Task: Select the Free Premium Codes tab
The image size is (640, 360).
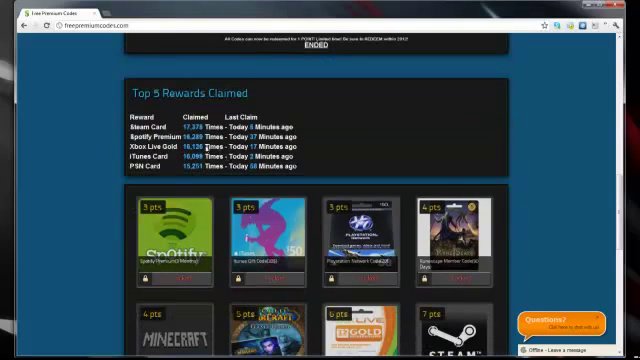Action: pyautogui.click(x=58, y=13)
